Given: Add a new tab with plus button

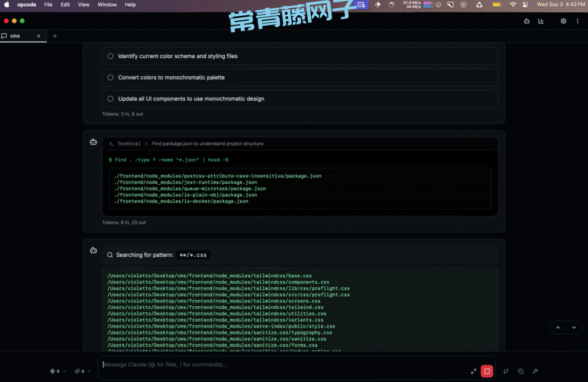Looking at the screenshot, I should [54, 36].
